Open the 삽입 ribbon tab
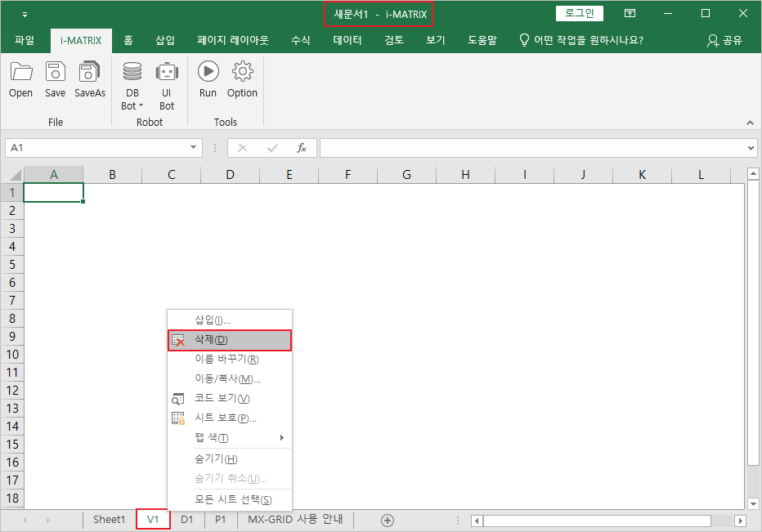This screenshot has height=532, width=762. (165, 40)
